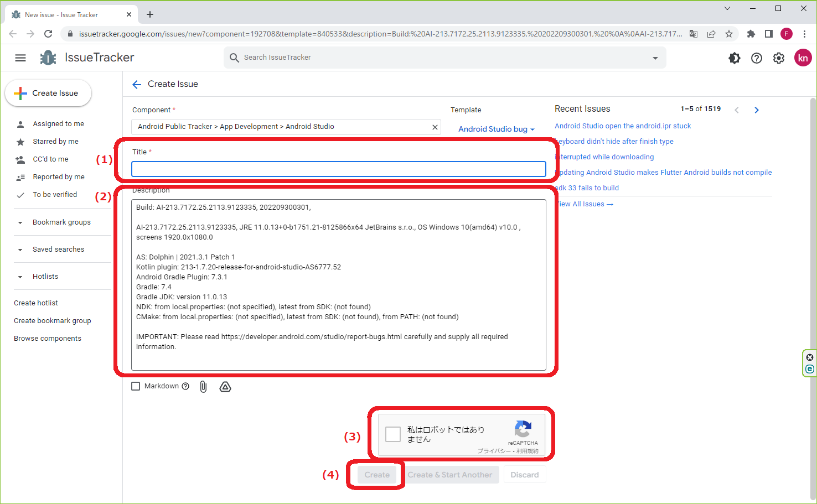Image resolution: width=817 pixels, height=504 pixels.
Task: Clear the Component field with X
Action: click(435, 127)
